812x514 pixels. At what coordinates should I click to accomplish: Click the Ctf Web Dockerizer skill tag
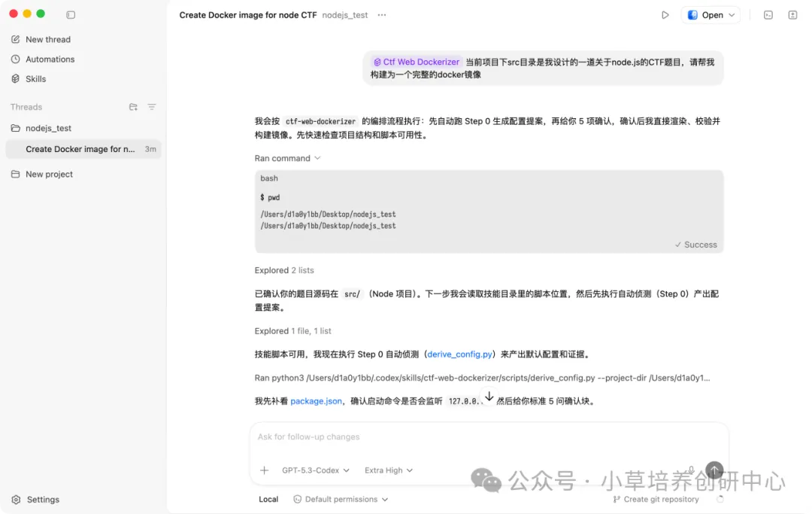tap(417, 62)
